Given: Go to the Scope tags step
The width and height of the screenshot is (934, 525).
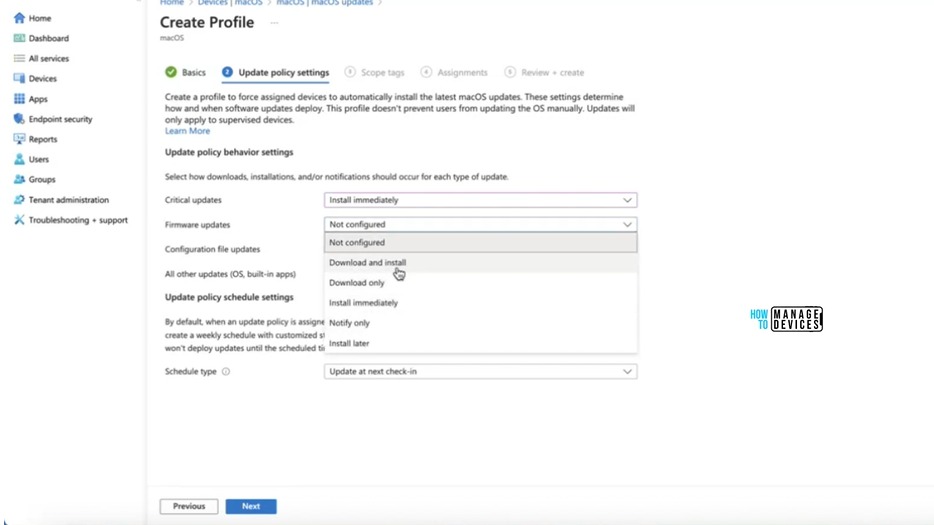Looking at the screenshot, I should (375, 73).
